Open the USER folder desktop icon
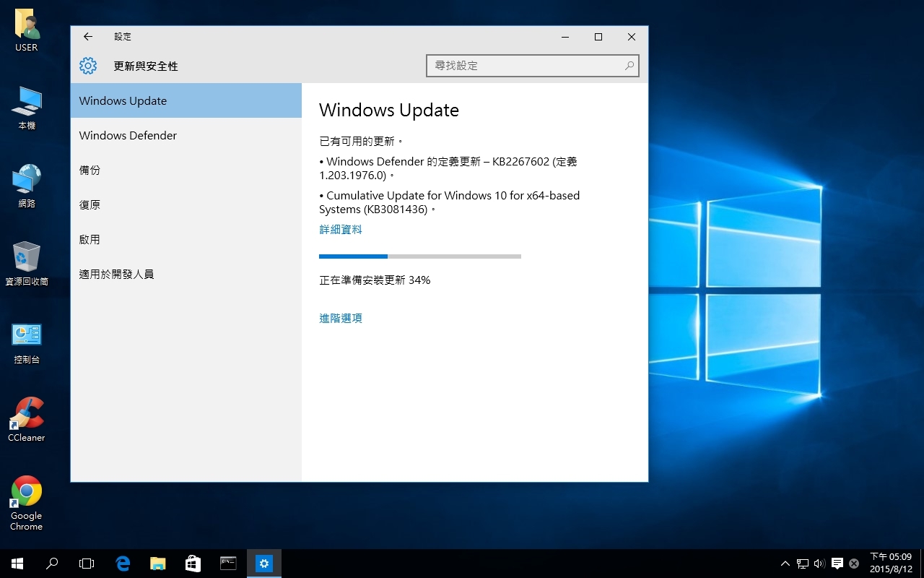Viewport: 924px width, 578px height. pos(27,30)
